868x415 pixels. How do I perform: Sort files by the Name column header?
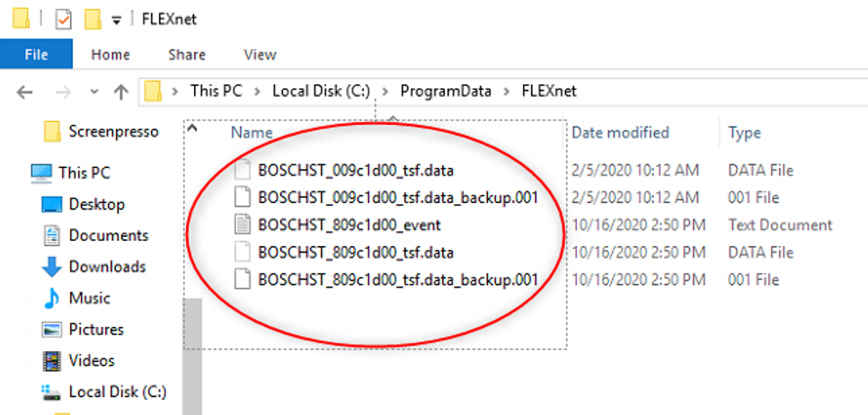point(252,132)
